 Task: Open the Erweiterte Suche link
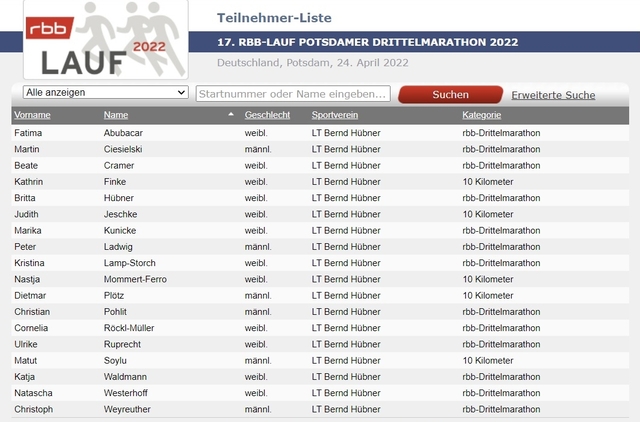tap(553, 95)
